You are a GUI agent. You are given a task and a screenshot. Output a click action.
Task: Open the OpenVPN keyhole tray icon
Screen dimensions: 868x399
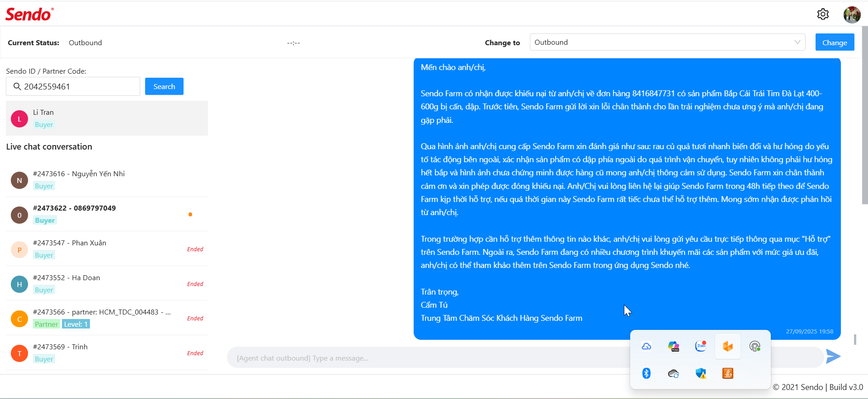tap(755, 346)
